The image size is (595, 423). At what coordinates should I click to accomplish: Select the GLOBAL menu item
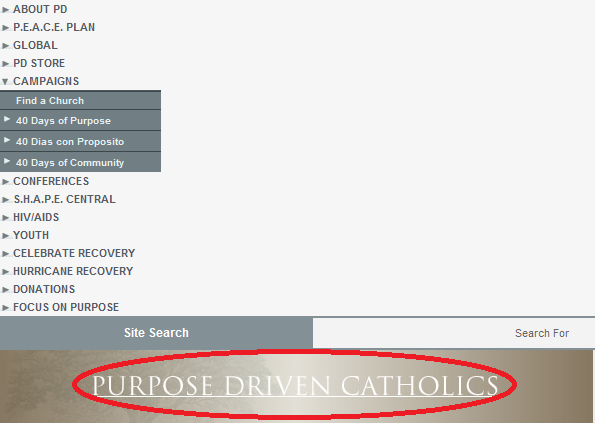pyautogui.click(x=35, y=45)
